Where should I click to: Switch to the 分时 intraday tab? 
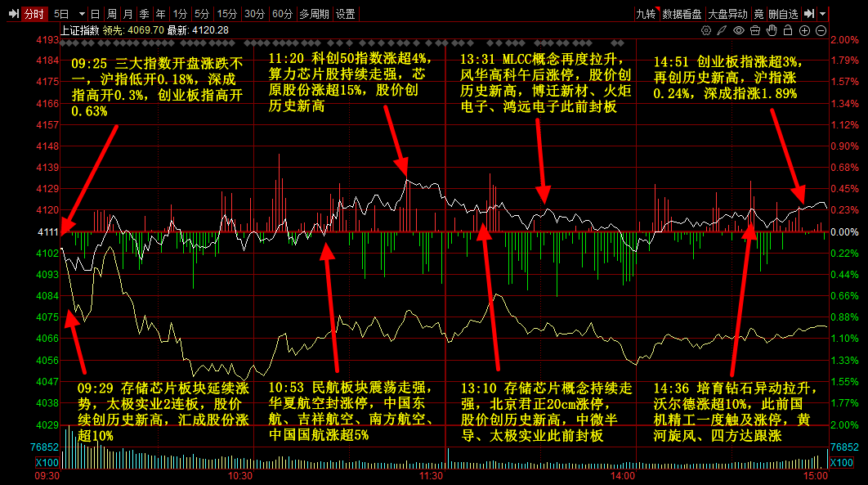coord(34,14)
